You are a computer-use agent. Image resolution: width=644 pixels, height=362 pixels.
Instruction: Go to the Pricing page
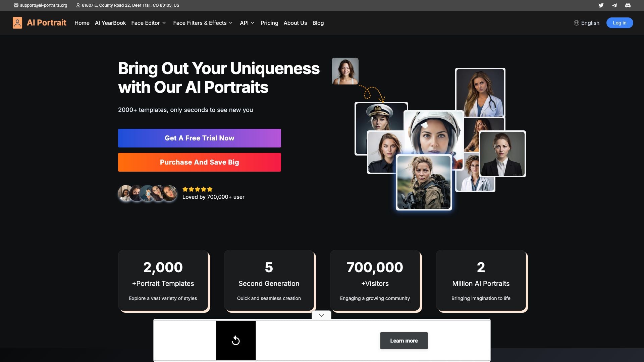tap(269, 23)
